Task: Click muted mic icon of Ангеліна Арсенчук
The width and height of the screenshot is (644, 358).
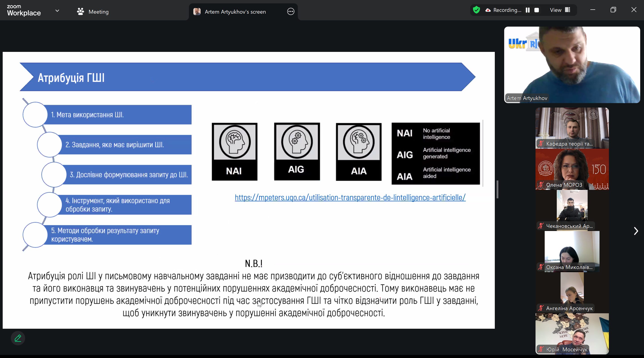Action: tap(541, 308)
